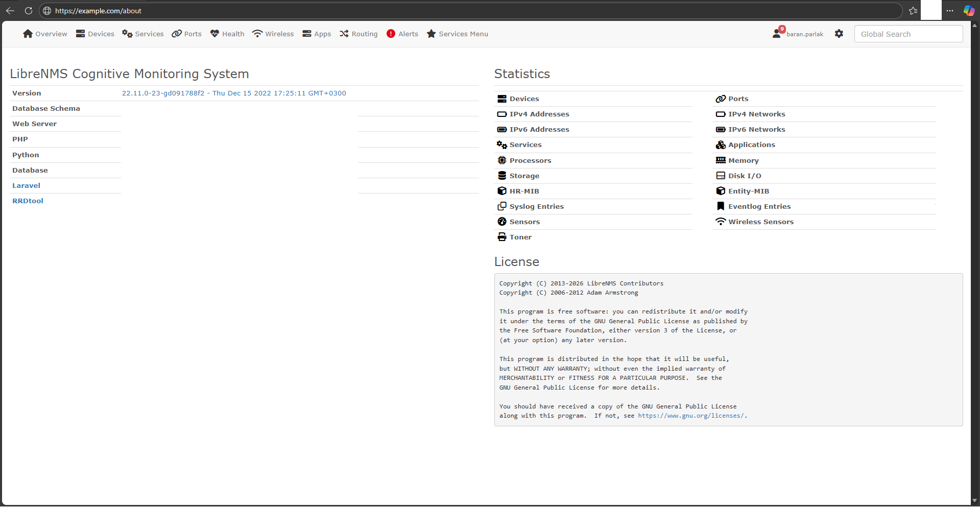Open the baran.parlak user menu
The image size is (980, 531).
805,34
